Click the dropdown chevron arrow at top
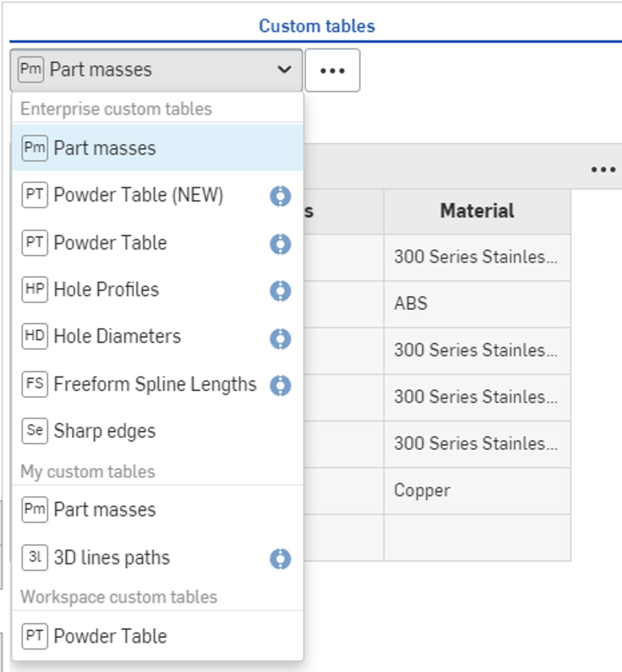 [x=284, y=70]
